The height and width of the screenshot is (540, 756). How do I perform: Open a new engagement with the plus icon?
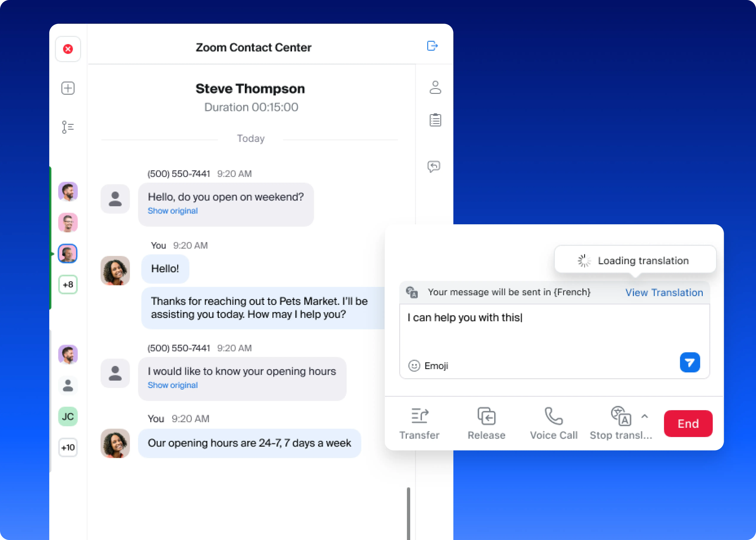tap(68, 88)
